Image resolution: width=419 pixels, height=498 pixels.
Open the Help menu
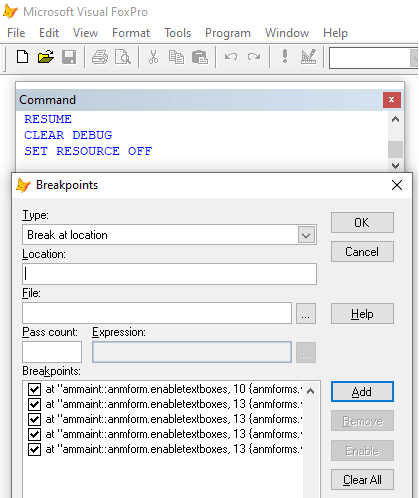(x=335, y=33)
